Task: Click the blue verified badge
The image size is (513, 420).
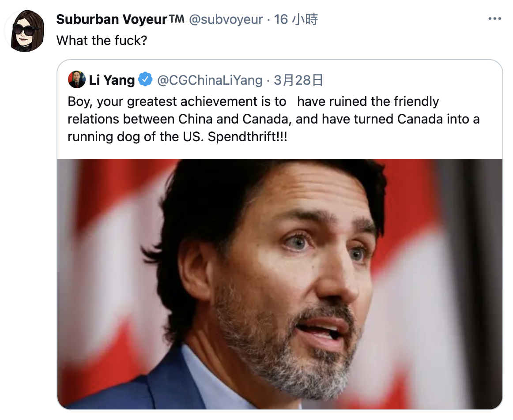Action: pos(145,80)
